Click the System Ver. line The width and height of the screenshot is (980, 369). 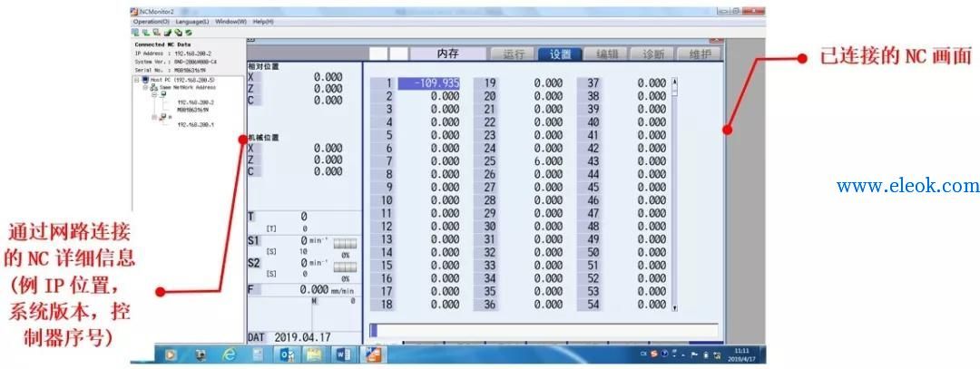[x=176, y=62]
